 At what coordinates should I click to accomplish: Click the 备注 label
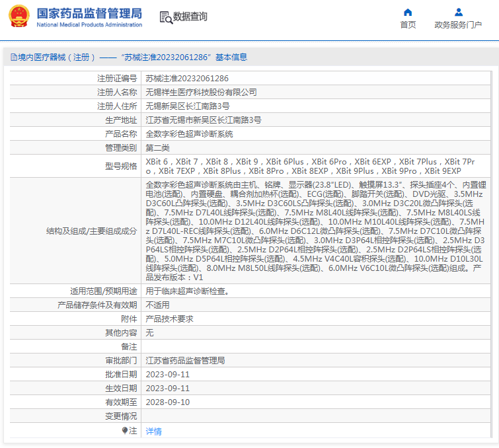click(129, 347)
